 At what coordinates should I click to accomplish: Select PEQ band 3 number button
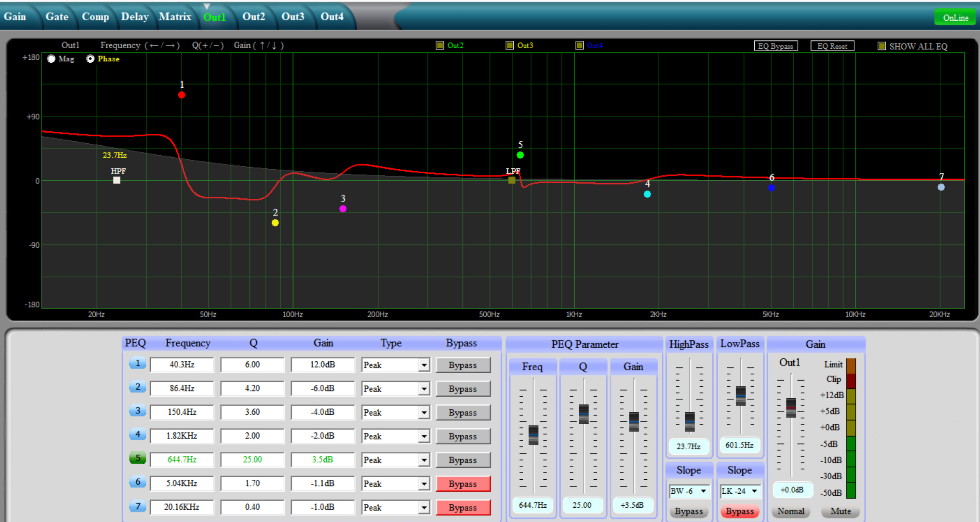138,411
